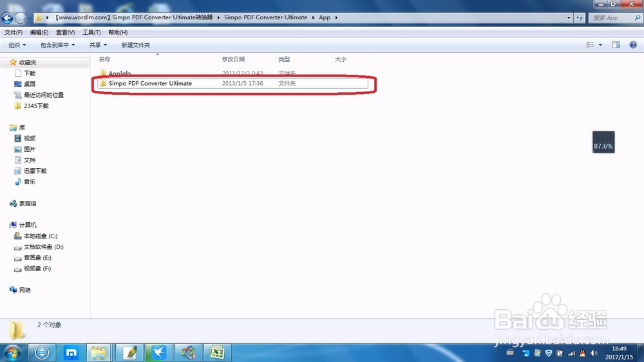
Task: Click the 收藏夹 favorites star
Action: point(13,62)
